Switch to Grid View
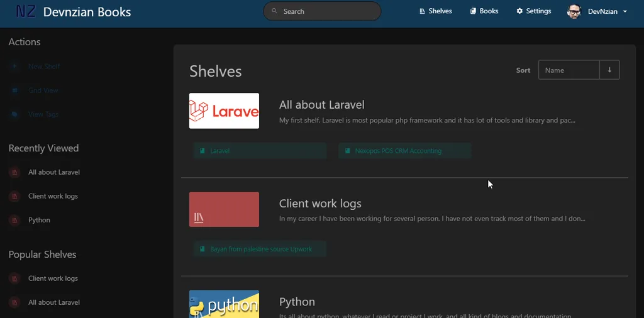The width and height of the screenshot is (644, 318). click(43, 90)
